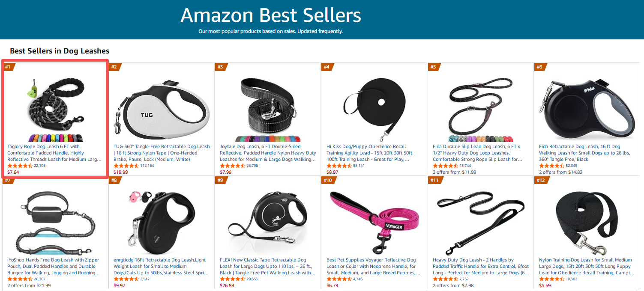
Task: Click star rating of Hi Kiss training lead
Action: coord(339,166)
